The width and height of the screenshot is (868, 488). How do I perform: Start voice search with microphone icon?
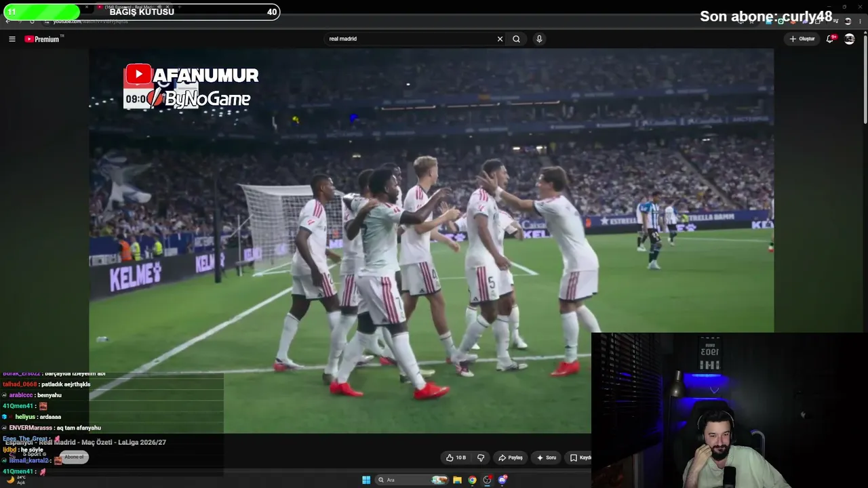coord(539,39)
